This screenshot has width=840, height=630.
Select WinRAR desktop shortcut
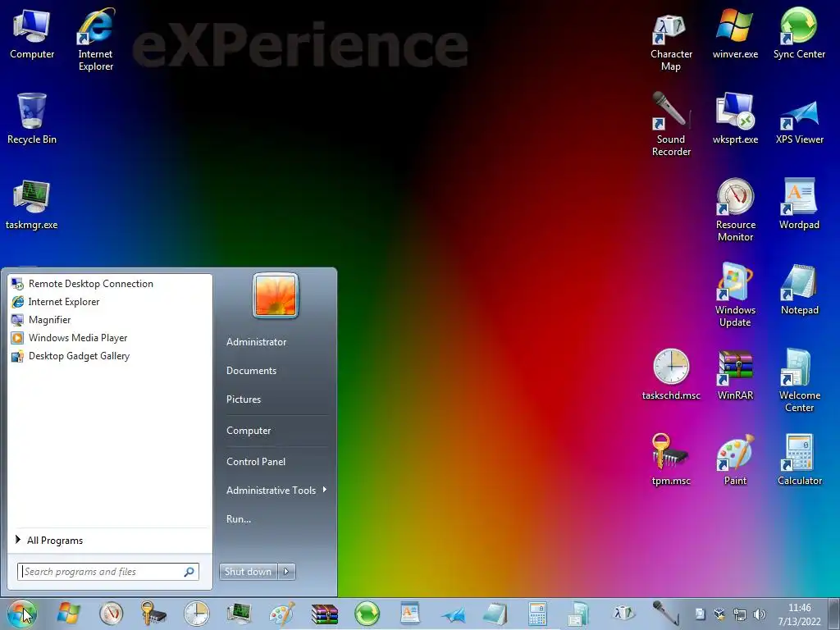[735, 375]
